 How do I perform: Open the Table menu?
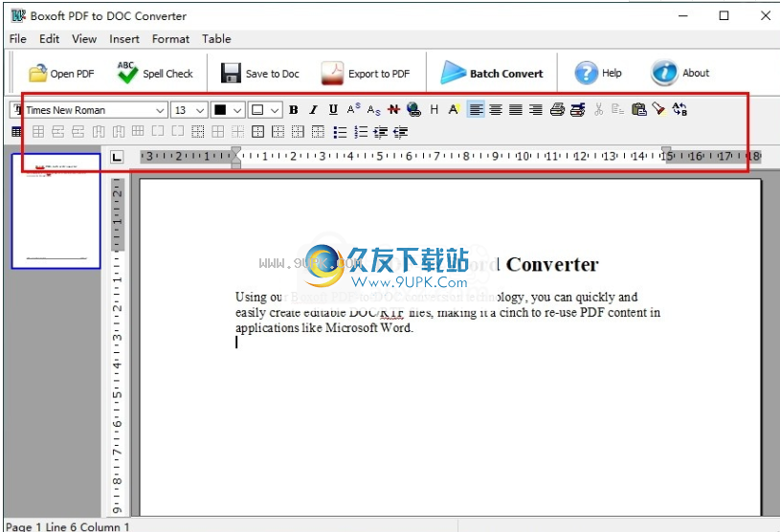coord(216,39)
